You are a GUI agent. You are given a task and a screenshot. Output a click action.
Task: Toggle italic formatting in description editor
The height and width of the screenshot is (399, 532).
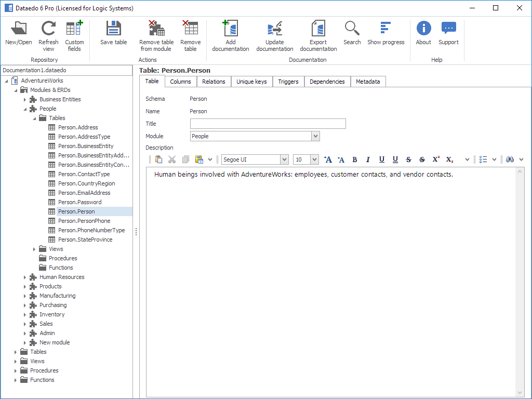pos(368,159)
